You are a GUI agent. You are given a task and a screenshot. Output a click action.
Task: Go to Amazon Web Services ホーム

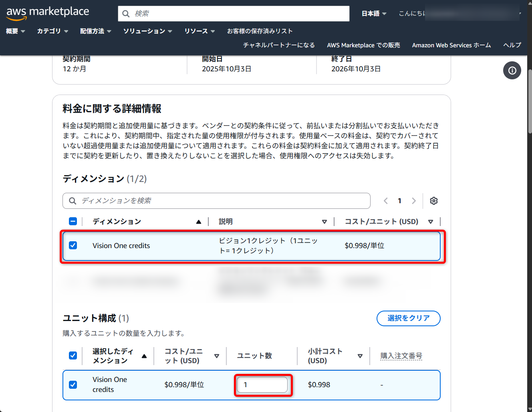point(451,45)
